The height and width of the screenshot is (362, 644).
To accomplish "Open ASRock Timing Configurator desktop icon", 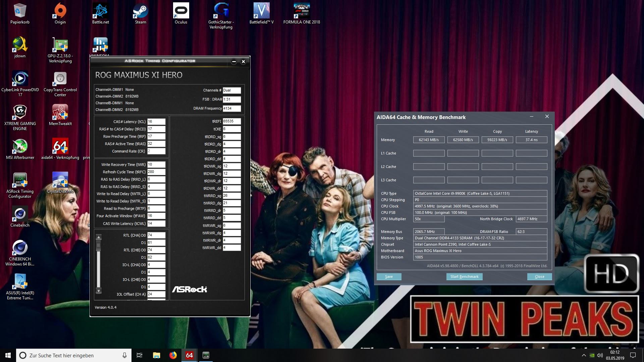I will point(20,185).
